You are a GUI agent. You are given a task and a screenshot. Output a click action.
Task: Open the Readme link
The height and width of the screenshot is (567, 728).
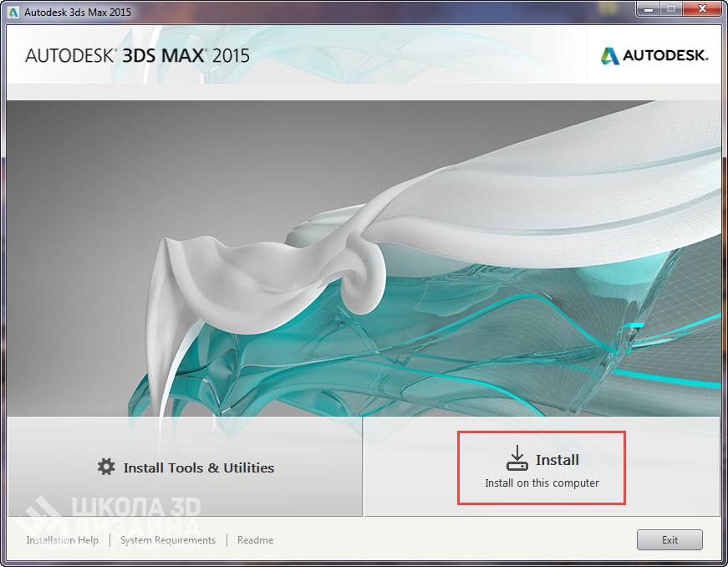[x=256, y=540]
